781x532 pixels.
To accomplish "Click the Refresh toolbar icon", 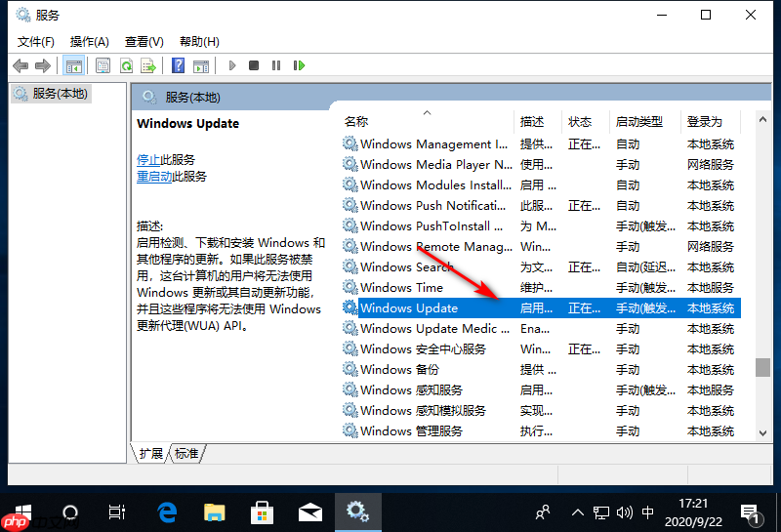I will point(127,65).
